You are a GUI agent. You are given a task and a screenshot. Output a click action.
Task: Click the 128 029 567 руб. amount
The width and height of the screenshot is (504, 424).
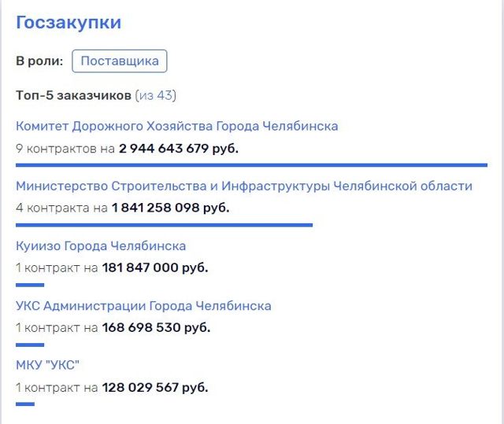click(155, 387)
